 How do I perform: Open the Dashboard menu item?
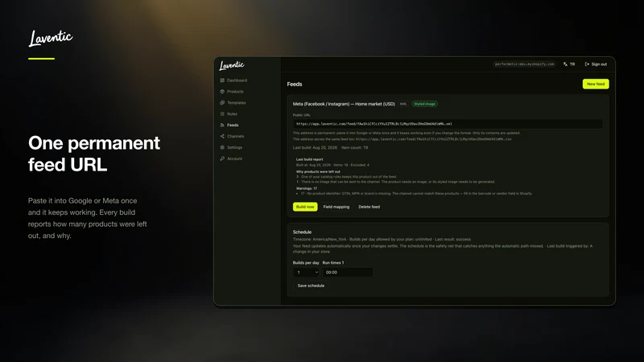point(237,80)
